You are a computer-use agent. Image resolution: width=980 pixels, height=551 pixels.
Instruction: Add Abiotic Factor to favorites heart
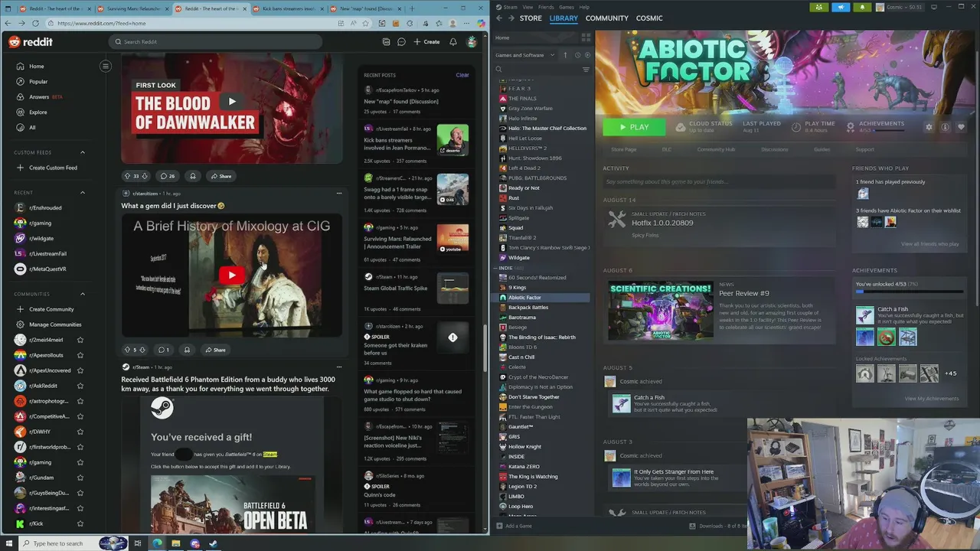tap(962, 127)
